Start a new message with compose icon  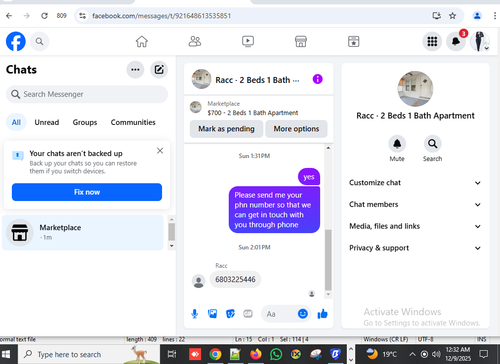(159, 70)
